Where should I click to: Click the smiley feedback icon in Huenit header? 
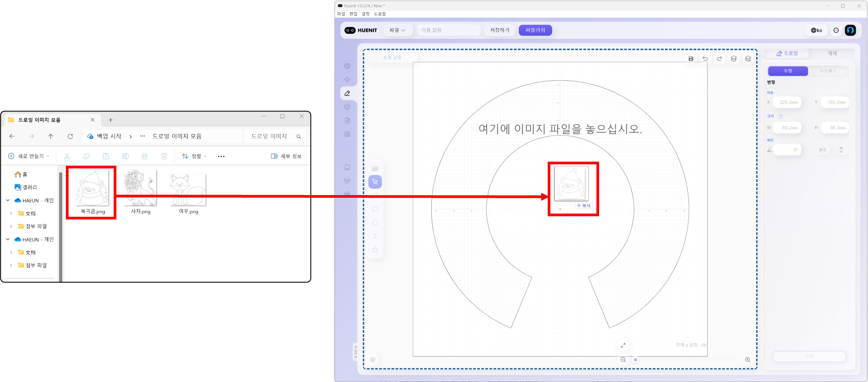836,30
